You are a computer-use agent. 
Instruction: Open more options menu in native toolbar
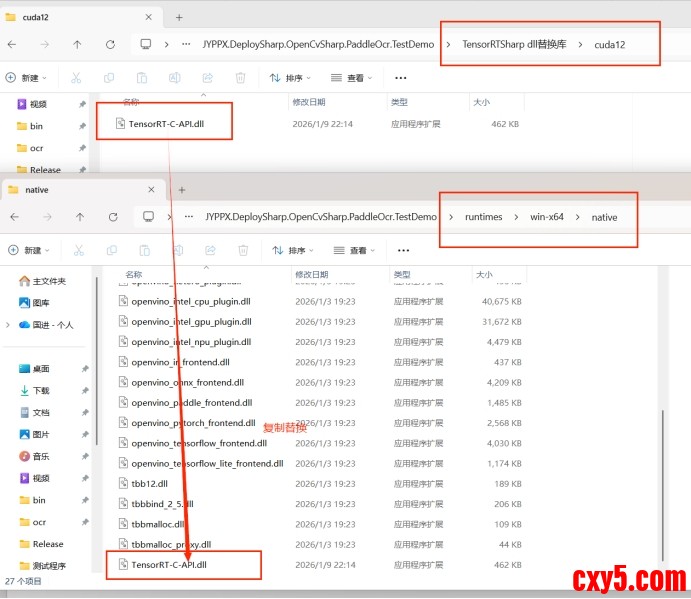404,250
